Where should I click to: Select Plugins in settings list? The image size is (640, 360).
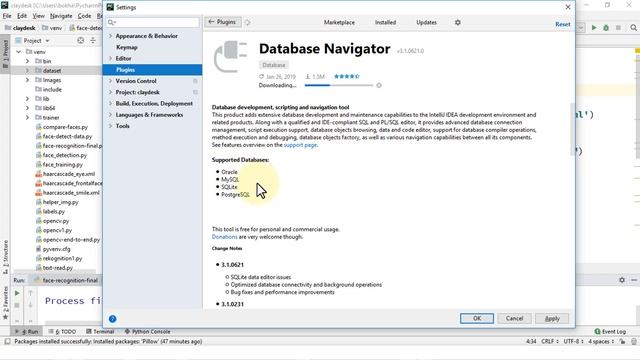152,70
